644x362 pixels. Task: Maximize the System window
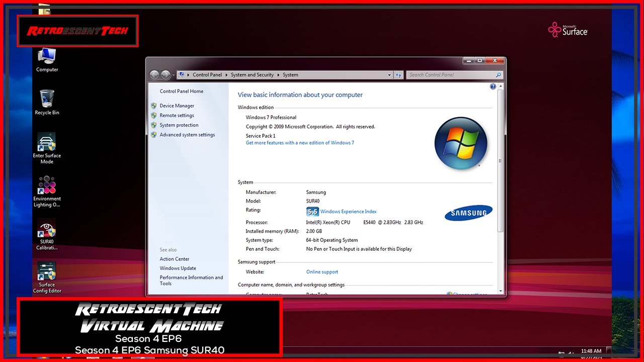[480, 60]
